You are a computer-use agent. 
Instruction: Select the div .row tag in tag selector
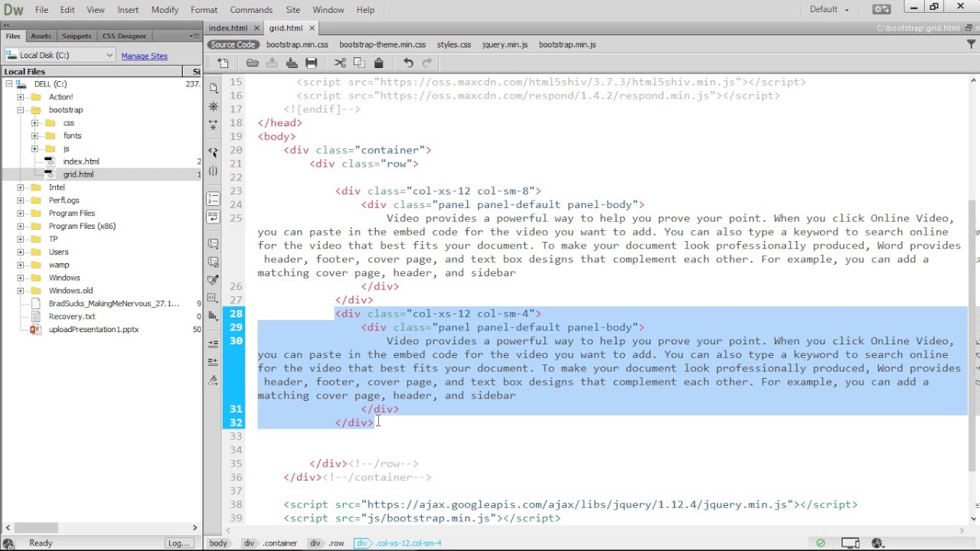click(327, 543)
